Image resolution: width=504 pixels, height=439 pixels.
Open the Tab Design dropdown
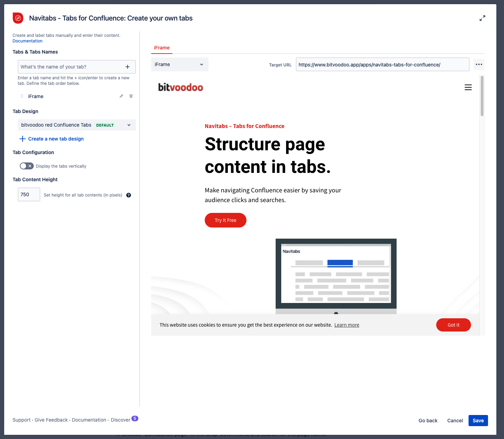coord(77,125)
